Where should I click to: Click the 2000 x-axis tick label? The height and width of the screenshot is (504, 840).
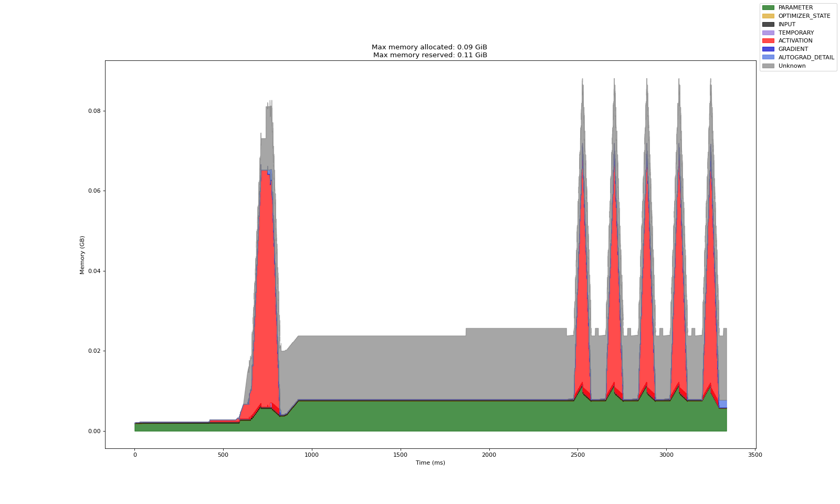click(489, 455)
